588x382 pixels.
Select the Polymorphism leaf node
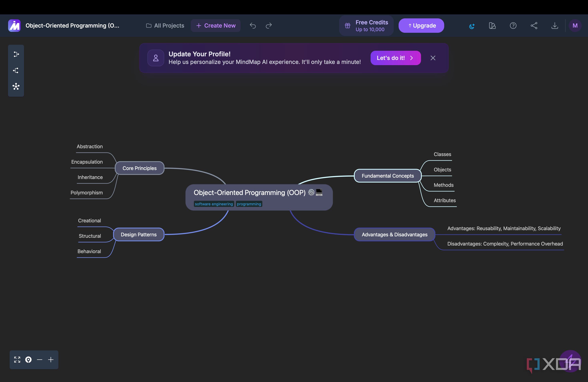[86, 192]
